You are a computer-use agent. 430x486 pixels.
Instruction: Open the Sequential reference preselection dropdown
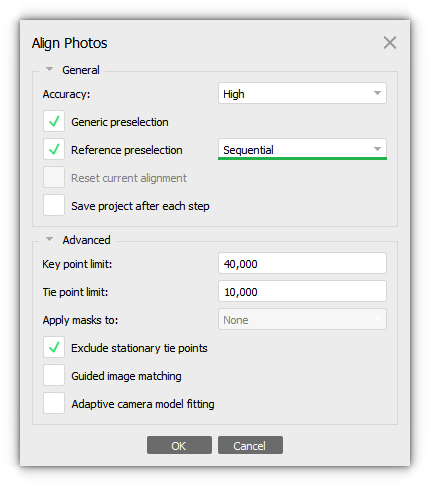coord(302,149)
